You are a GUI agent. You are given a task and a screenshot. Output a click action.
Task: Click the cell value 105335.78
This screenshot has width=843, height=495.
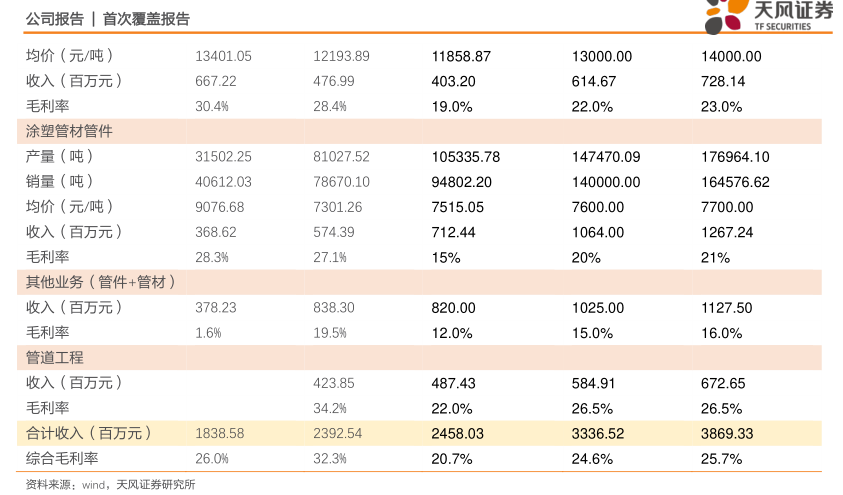coord(466,157)
